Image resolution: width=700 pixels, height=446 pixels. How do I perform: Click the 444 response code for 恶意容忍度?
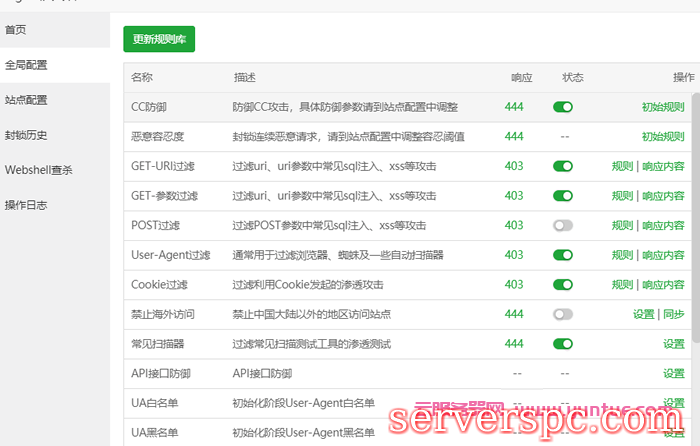coord(514,136)
